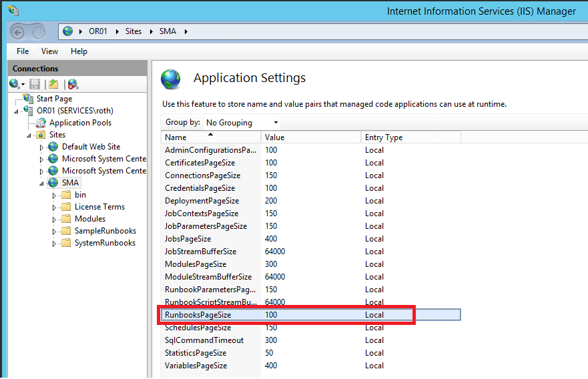Select the CredentialsPageSize setting

click(x=311, y=188)
